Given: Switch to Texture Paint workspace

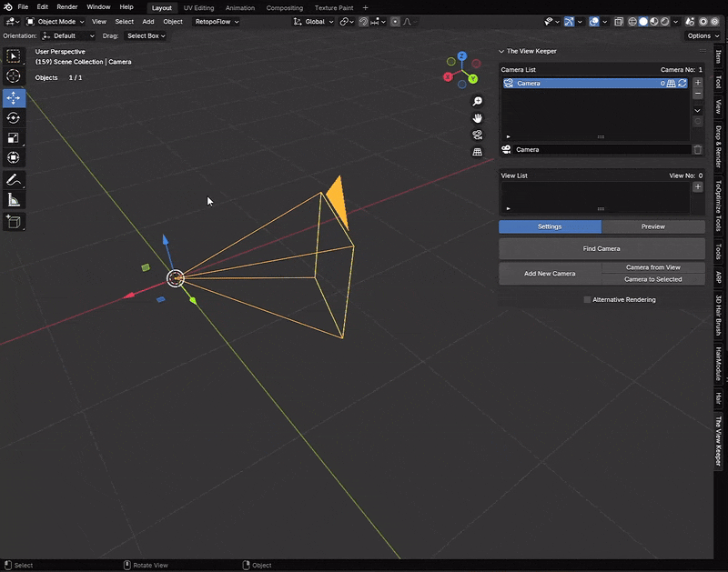Looking at the screenshot, I should pyautogui.click(x=334, y=8).
